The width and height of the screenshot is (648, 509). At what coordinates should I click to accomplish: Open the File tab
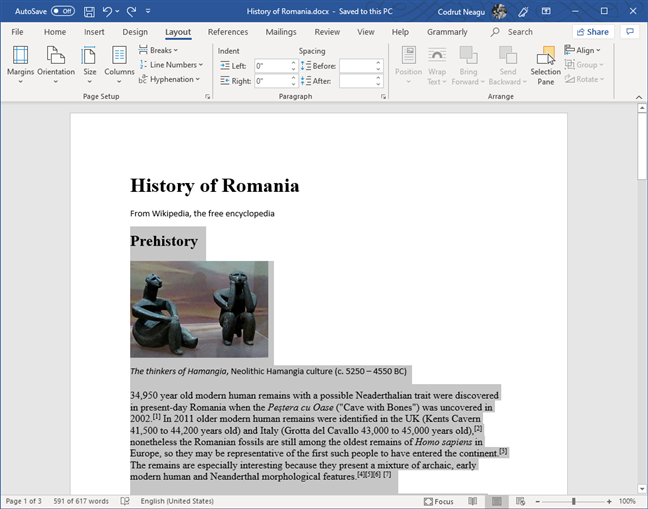[17, 32]
